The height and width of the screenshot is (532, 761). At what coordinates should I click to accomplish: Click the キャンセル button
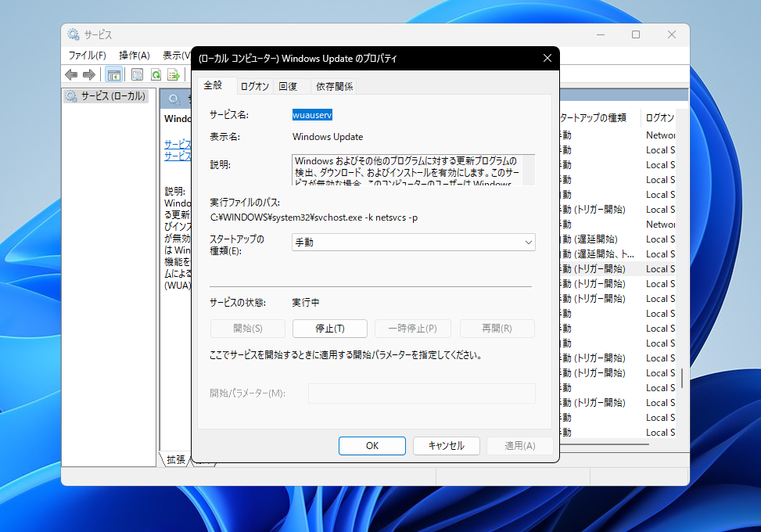pyautogui.click(x=447, y=446)
